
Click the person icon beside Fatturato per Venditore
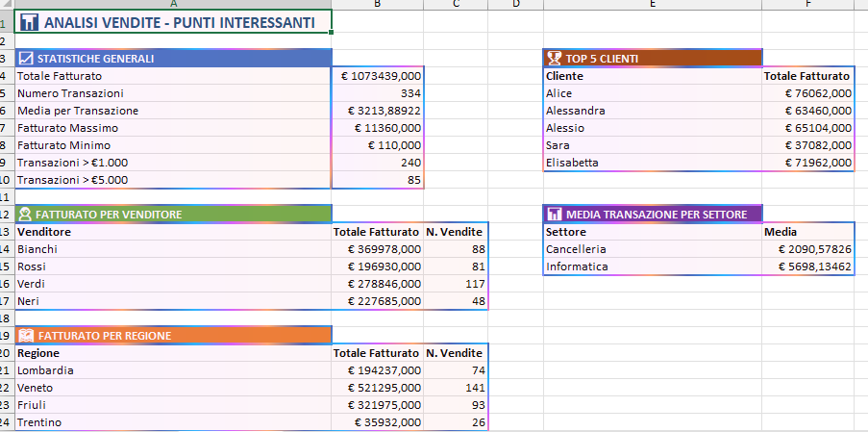pyautogui.click(x=26, y=214)
